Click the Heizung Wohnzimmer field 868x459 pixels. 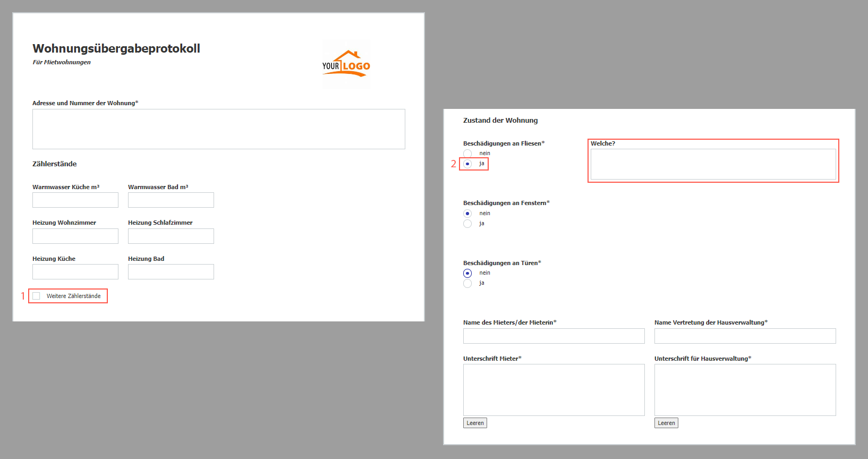(75, 236)
